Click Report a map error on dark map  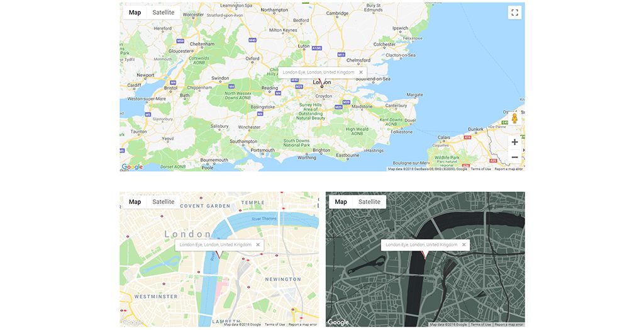pyautogui.click(x=508, y=324)
